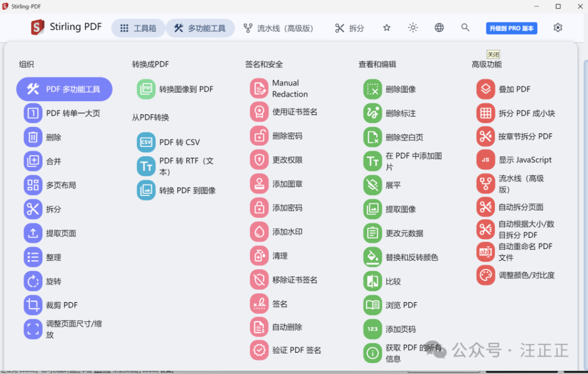Open 拆分 from the top bar
The image size is (588, 374).
[349, 27]
